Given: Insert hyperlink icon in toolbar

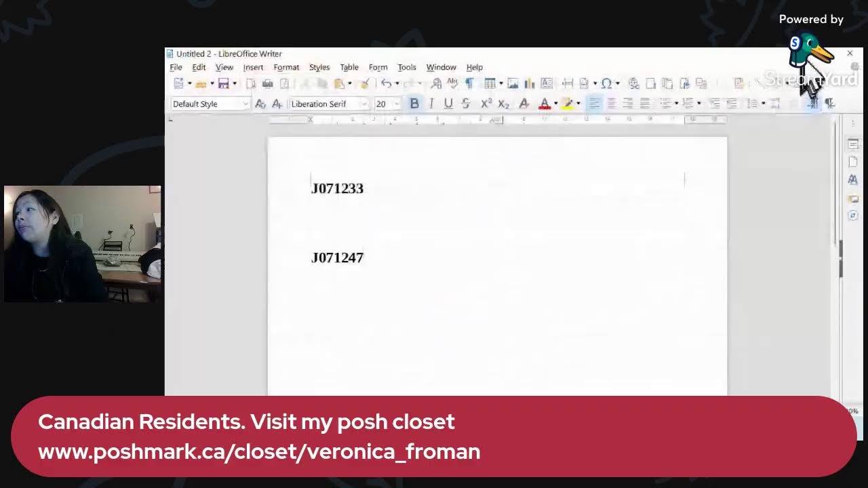Looking at the screenshot, I should 633,83.
